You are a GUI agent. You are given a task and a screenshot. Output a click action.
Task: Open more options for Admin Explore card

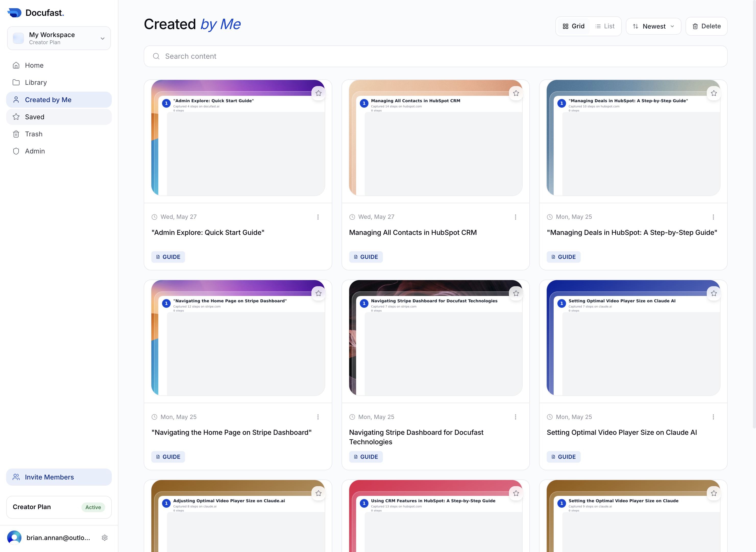coord(318,217)
